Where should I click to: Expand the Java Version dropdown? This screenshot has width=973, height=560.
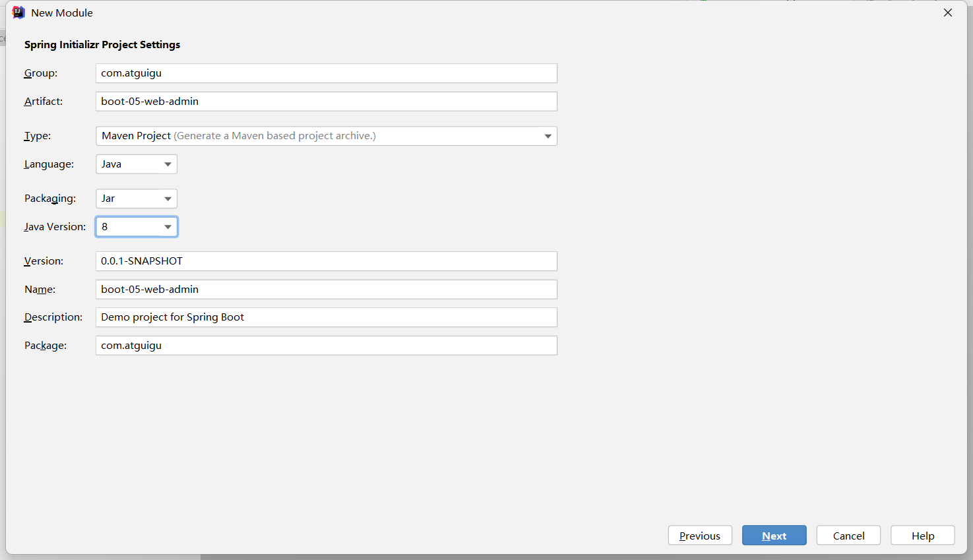click(136, 227)
